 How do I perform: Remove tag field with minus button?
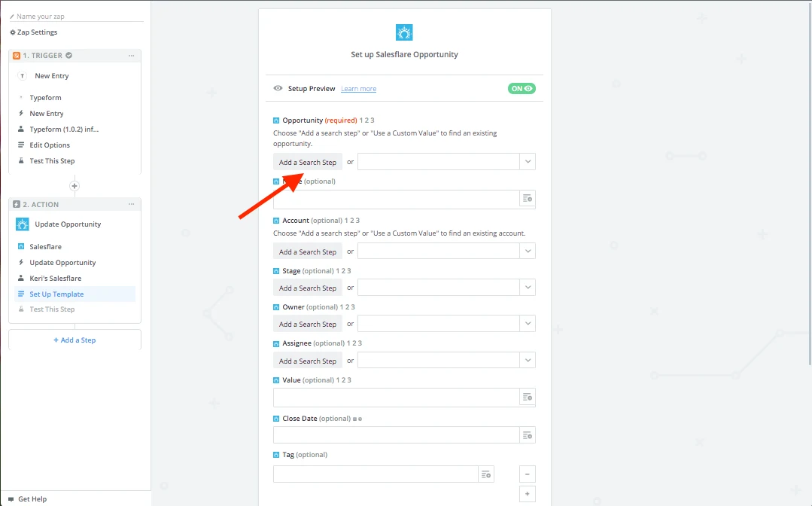(x=528, y=474)
